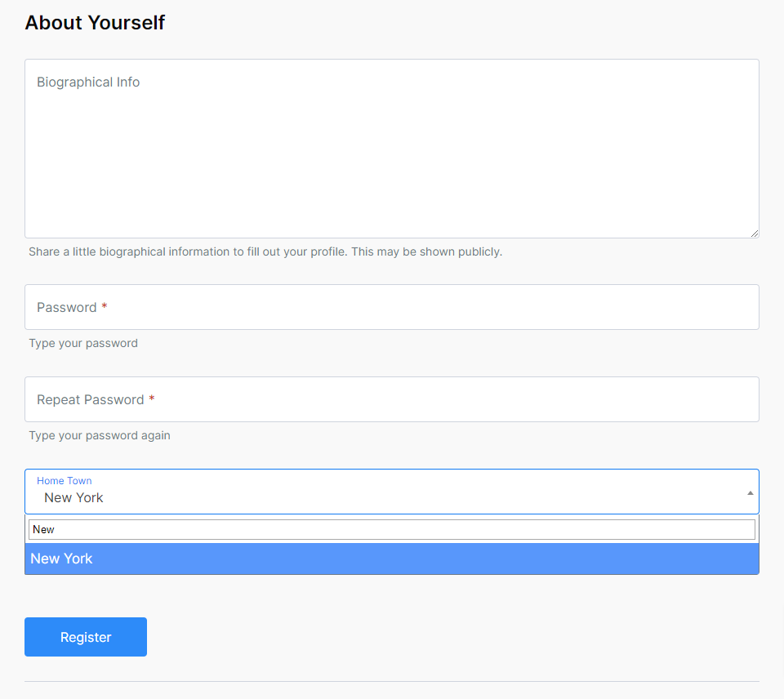The height and width of the screenshot is (699, 784).
Task: Click the "Home Town" field label
Action: [64, 480]
